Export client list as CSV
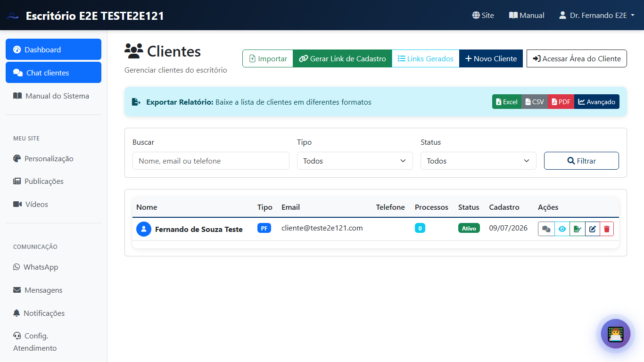The image size is (644, 362). (535, 102)
